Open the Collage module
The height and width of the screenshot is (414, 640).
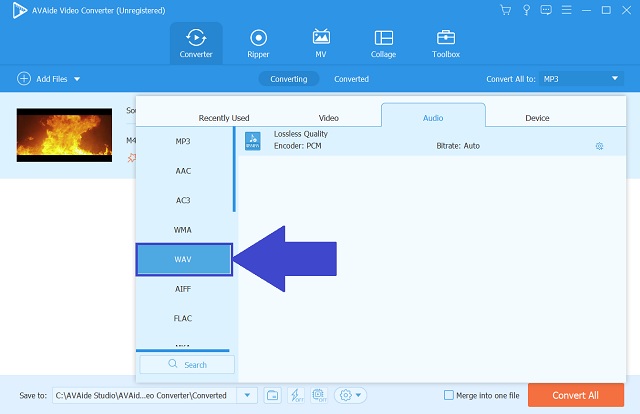[383, 43]
